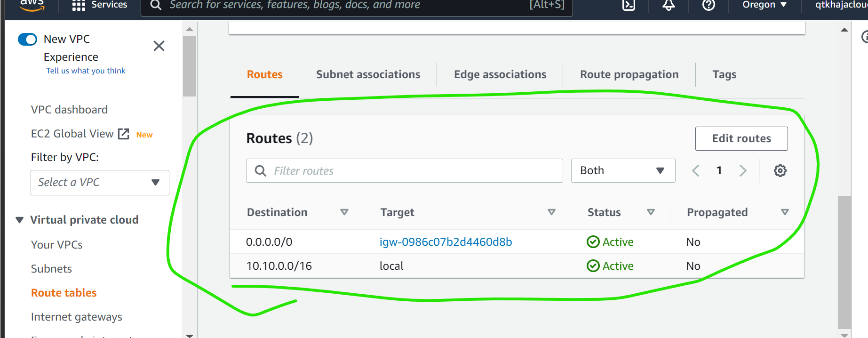Switch to the Routes tab
The height and width of the screenshot is (338, 868).
click(x=265, y=74)
